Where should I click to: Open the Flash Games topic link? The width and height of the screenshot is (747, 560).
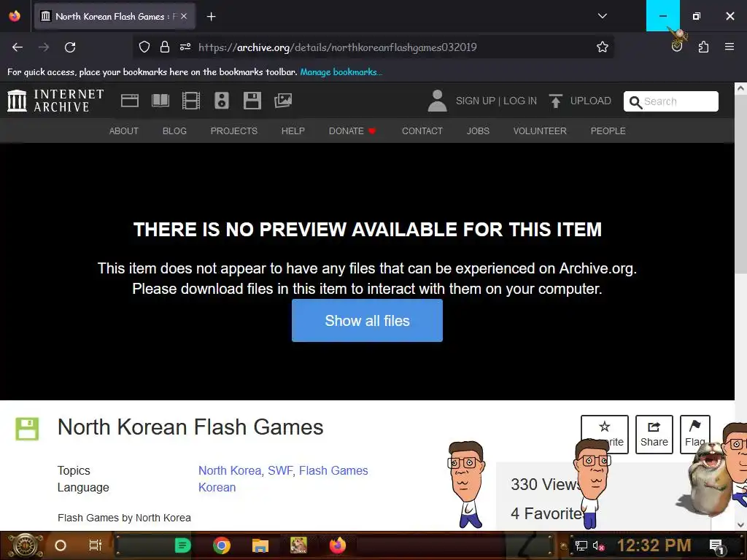333,470
